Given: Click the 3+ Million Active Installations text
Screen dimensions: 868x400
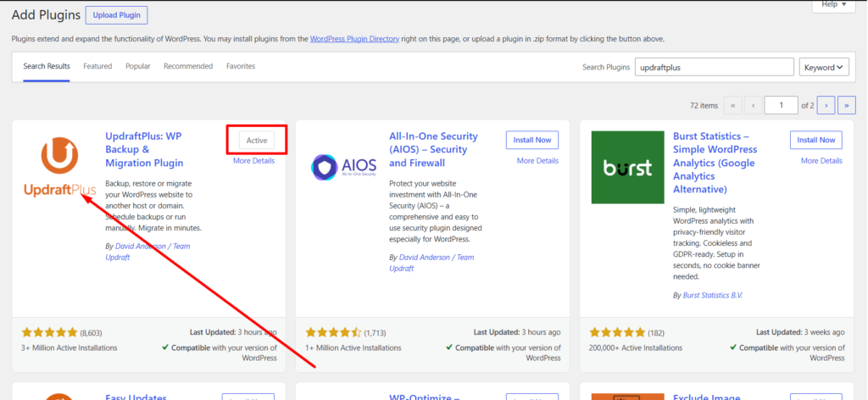Looking at the screenshot, I should (x=70, y=348).
